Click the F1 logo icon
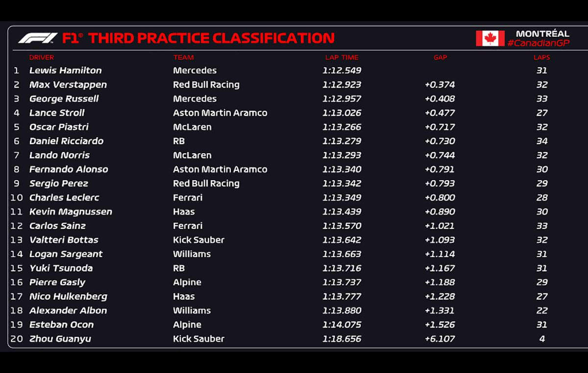The width and height of the screenshot is (588, 373). tap(38, 38)
